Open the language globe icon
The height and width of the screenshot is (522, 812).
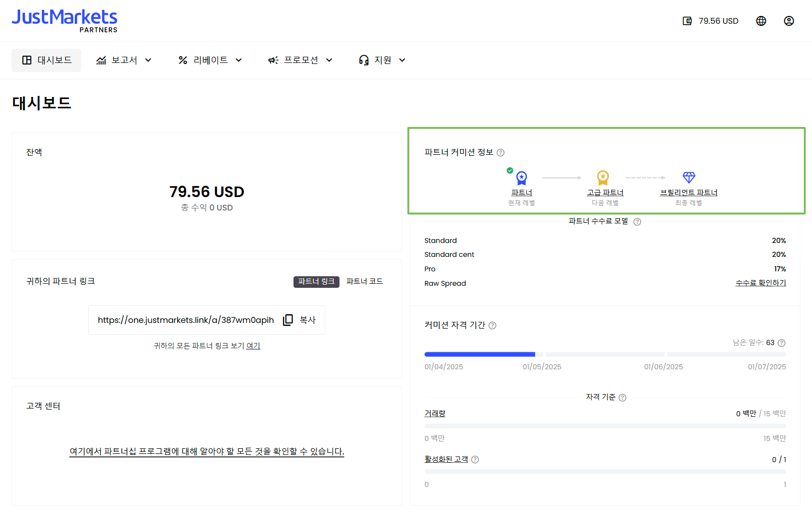click(761, 21)
